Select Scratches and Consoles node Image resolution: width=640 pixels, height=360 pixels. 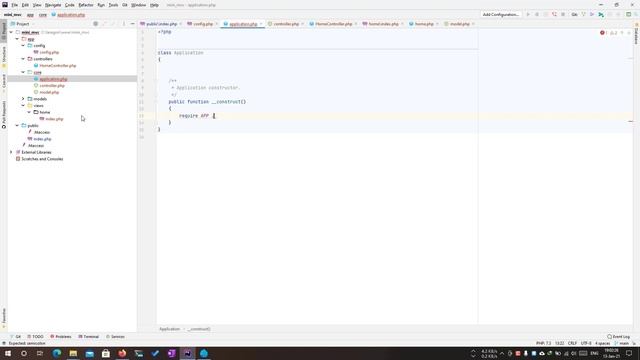click(42, 159)
